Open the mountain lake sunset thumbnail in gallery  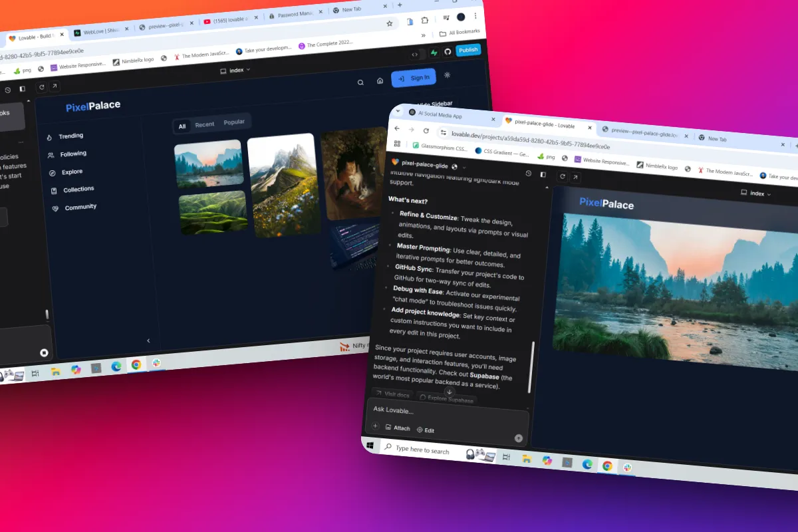(209, 164)
